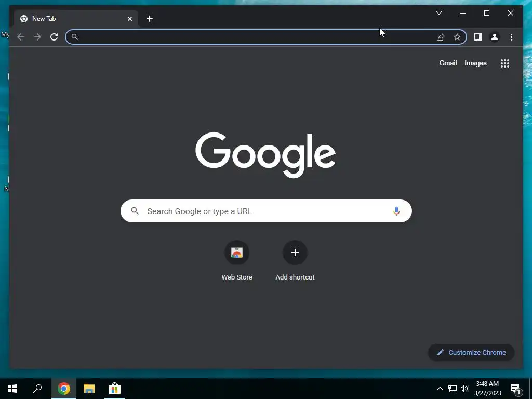Image resolution: width=532 pixels, height=399 pixels.
Task: Focus the Google search box
Action: click(x=266, y=211)
